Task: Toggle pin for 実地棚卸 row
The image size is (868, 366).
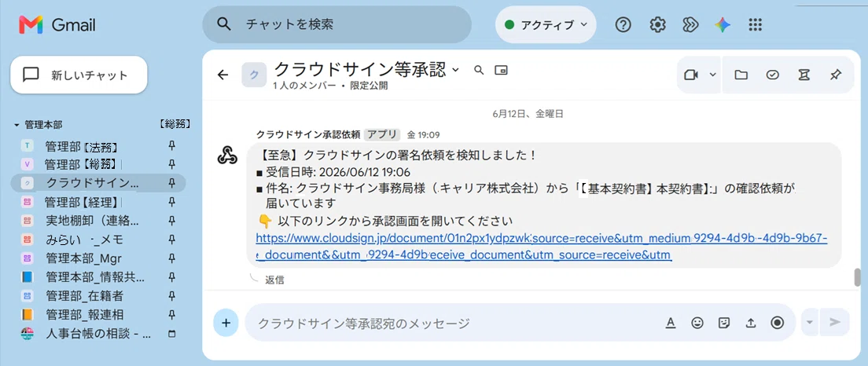Action: click(x=171, y=221)
